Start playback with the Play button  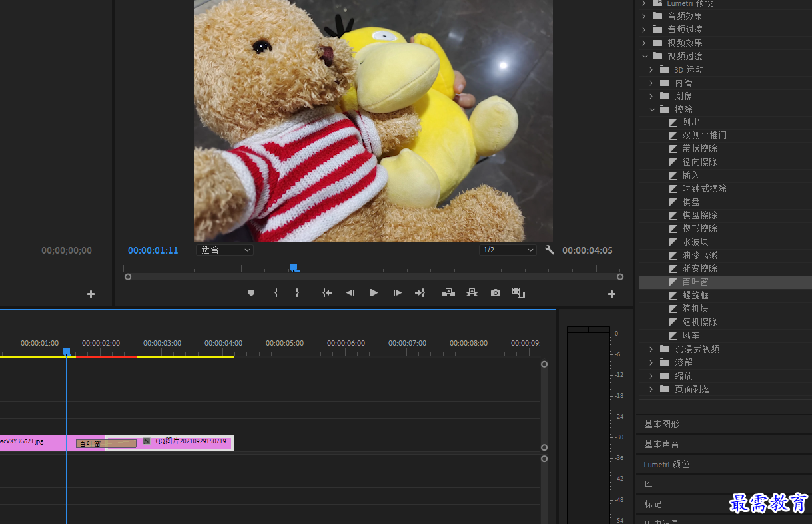[x=374, y=293]
